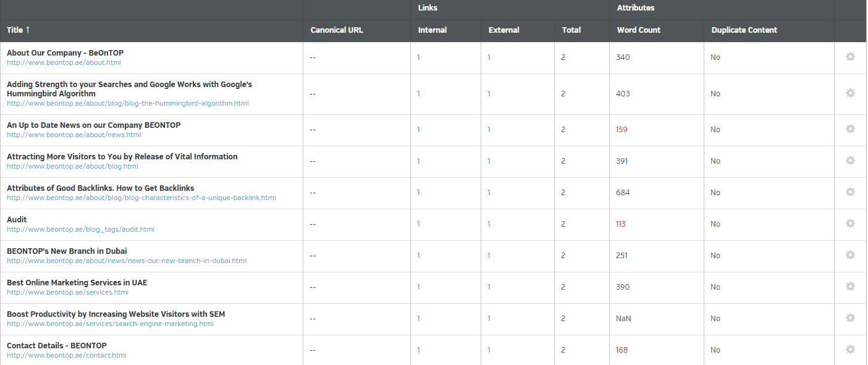
Task: Click word count value 684
Action: (623, 192)
